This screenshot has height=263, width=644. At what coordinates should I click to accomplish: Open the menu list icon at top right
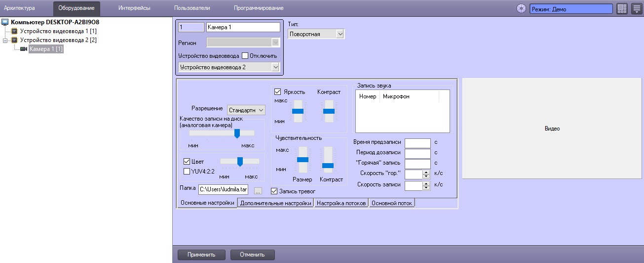pyautogui.click(x=637, y=9)
